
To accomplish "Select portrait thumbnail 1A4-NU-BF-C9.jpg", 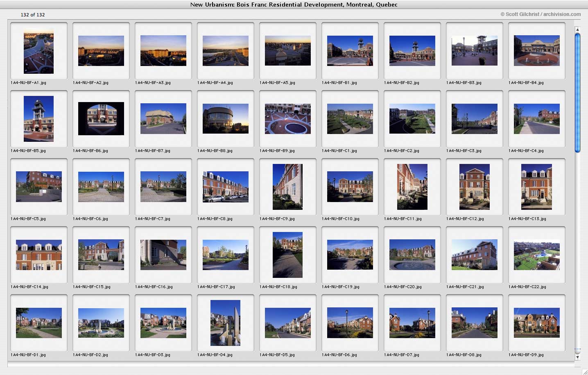I will (288, 187).
